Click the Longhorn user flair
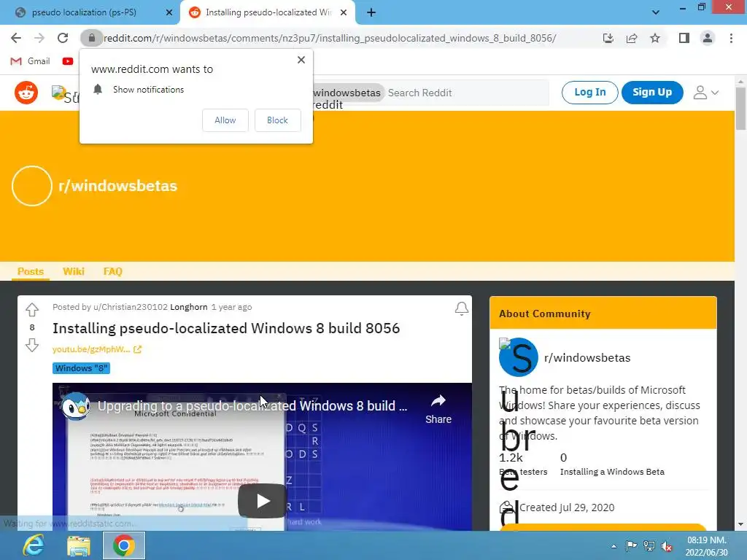This screenshot has height=560, width=747. point(189,307)
